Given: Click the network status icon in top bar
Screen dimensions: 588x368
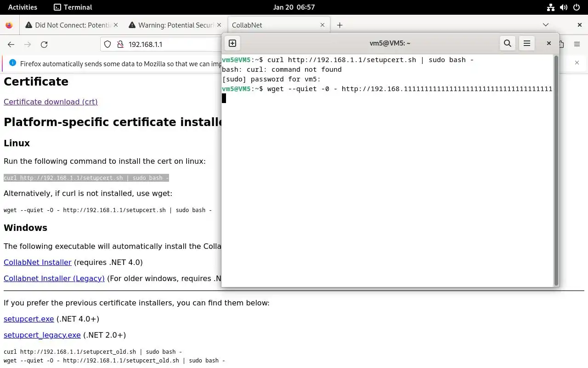Looking at the screenshot, I should tap(551, 7).
